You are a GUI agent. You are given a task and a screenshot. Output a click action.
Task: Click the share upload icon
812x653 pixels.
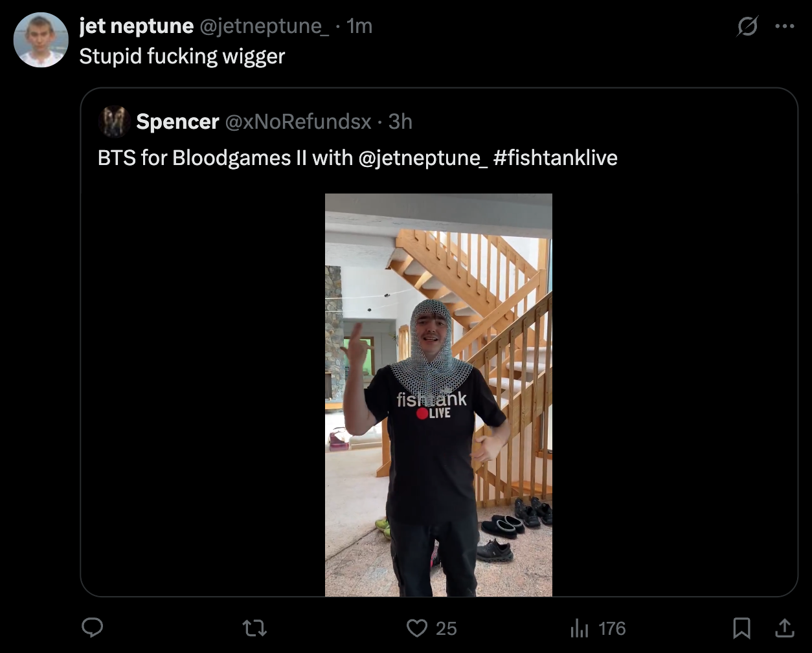coord(784,628)
